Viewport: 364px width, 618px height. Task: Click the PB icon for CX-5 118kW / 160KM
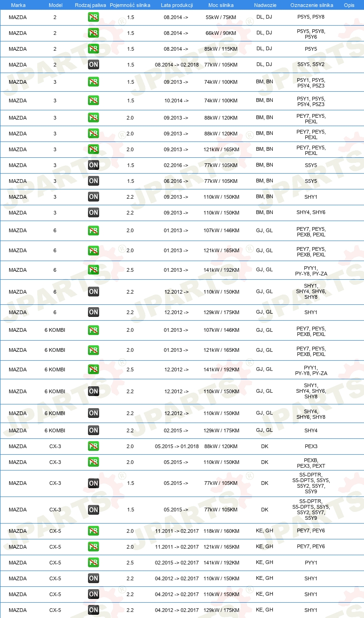click(x=94, y=531)
